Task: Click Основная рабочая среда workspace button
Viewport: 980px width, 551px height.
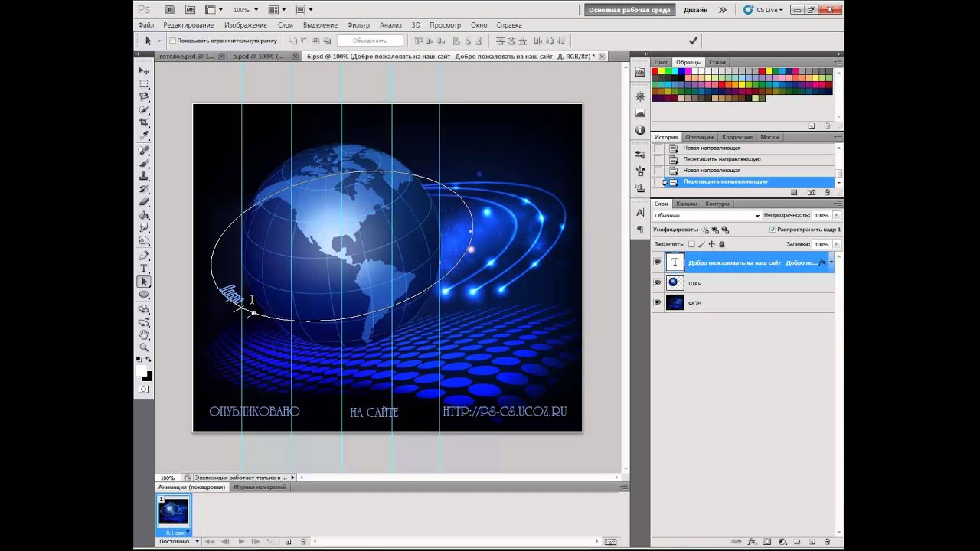Action: 629,10
